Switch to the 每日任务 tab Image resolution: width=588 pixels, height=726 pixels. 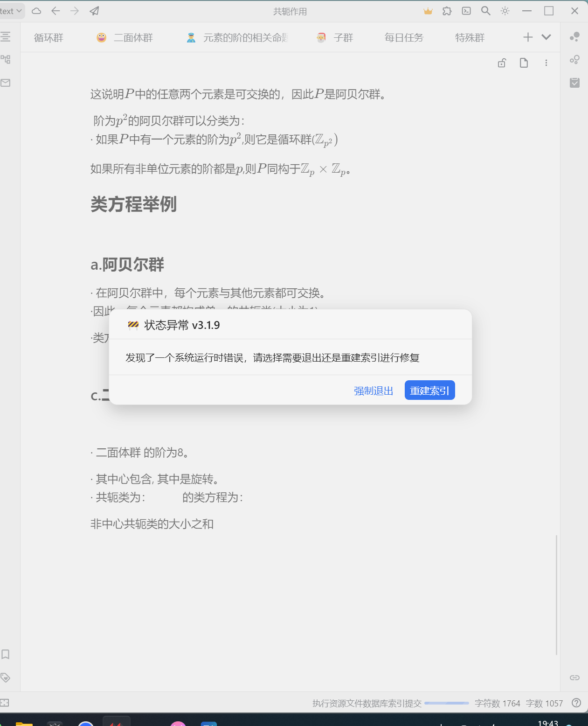tap(404, 38)
